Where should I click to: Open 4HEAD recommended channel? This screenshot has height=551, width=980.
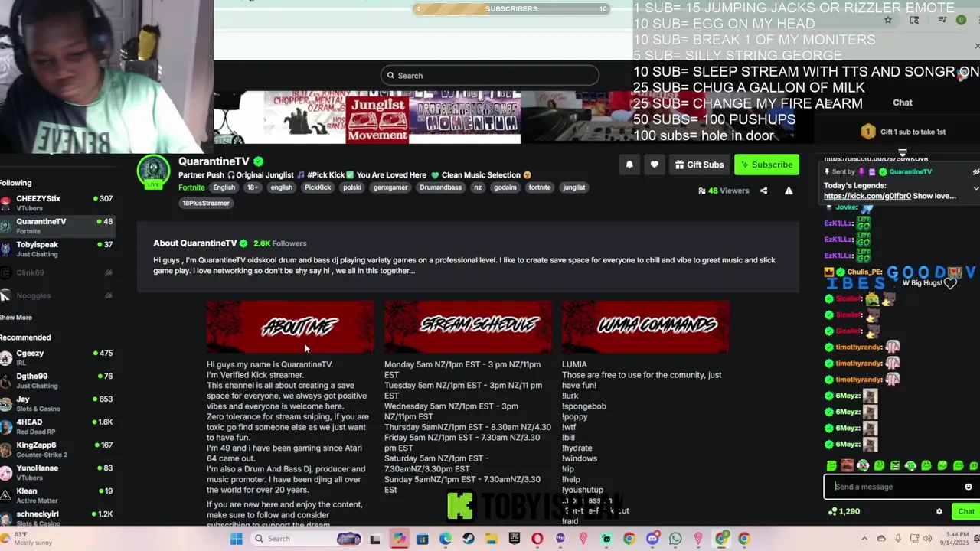click(57, 426)
